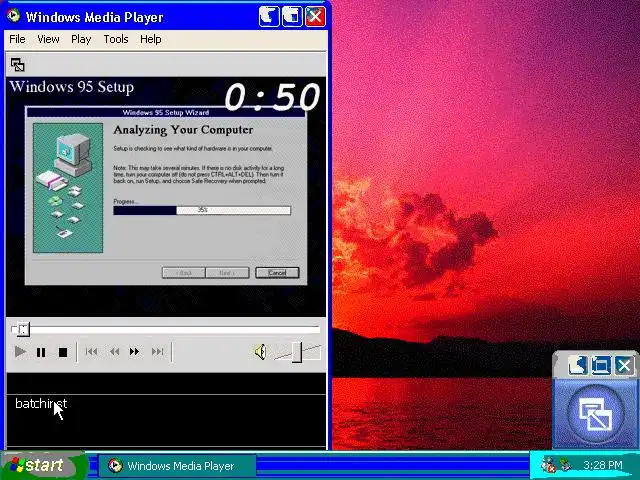Maximize the Windows Media Player window

pyautogui.click(x=292, y=17)
